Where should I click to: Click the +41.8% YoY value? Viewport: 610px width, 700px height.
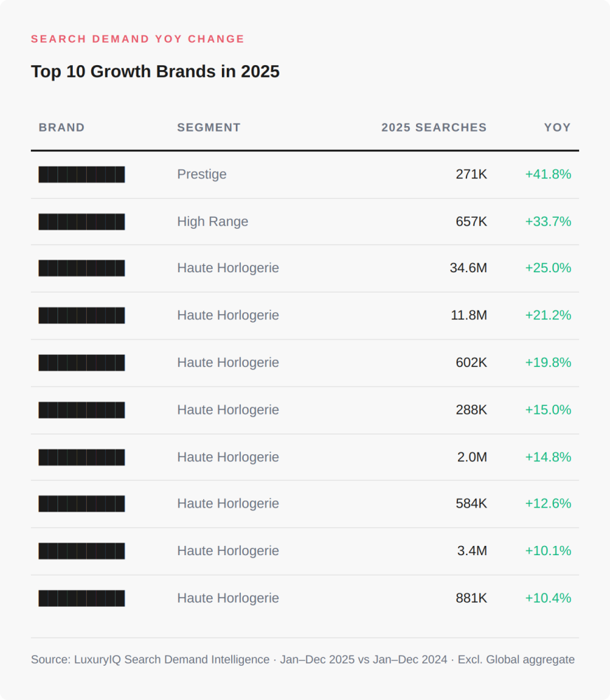548,174
